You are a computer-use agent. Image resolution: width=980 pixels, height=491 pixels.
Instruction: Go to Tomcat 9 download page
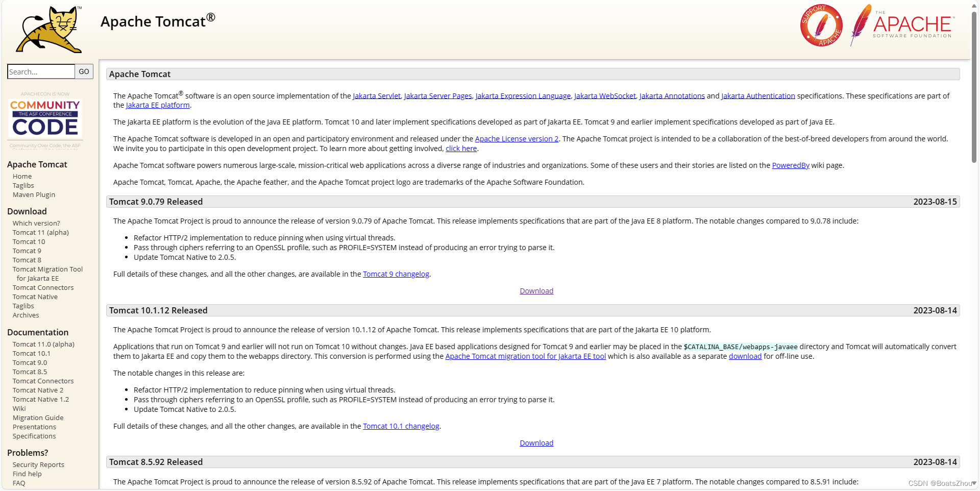coord(27,251)
